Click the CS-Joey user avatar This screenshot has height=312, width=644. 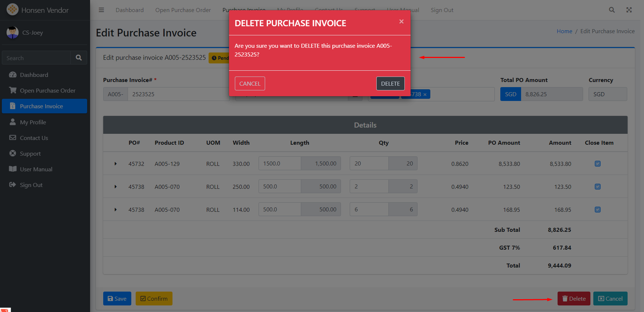pyautogui.click(x=12, y=32)
